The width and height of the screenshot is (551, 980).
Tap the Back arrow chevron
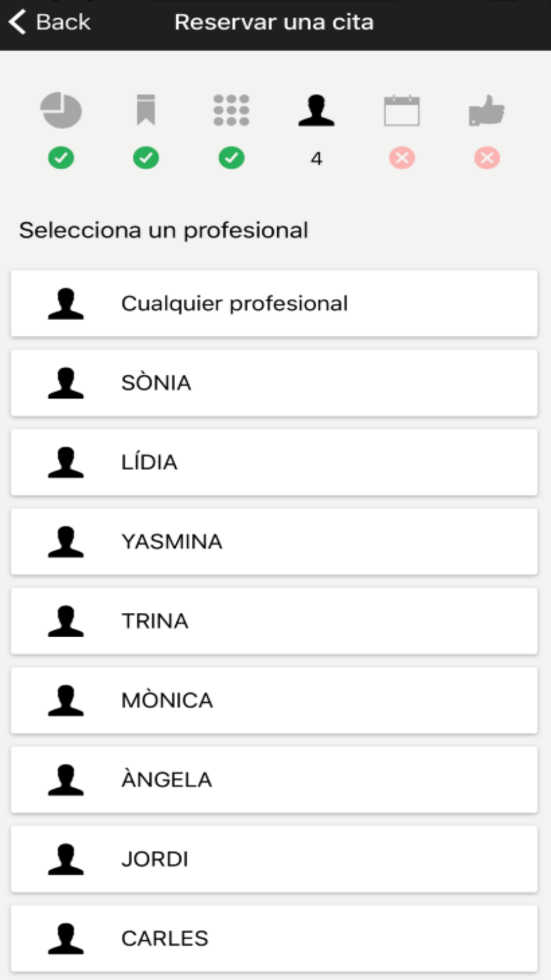click(x=18, y=22)
